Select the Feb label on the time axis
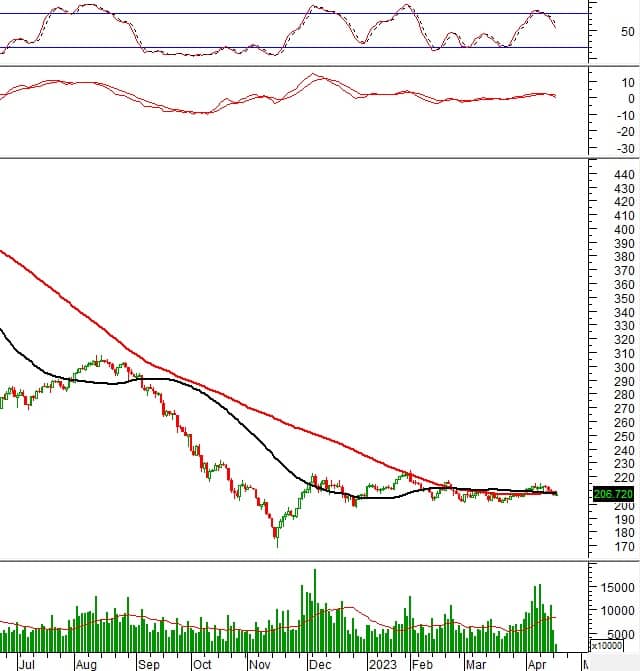The width and height of the screenshot is (640, 671). [422, 664]
